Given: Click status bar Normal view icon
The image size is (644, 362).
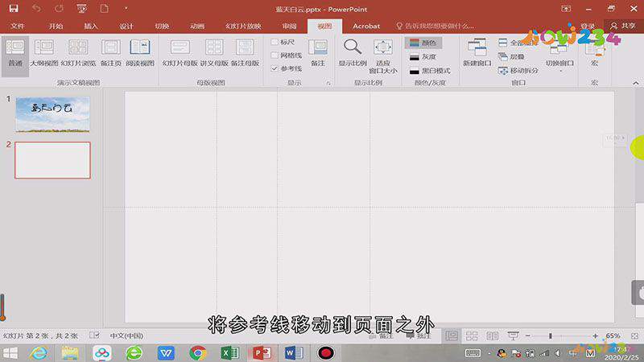Looking at the screenshot, I should (x=452, y=336).
